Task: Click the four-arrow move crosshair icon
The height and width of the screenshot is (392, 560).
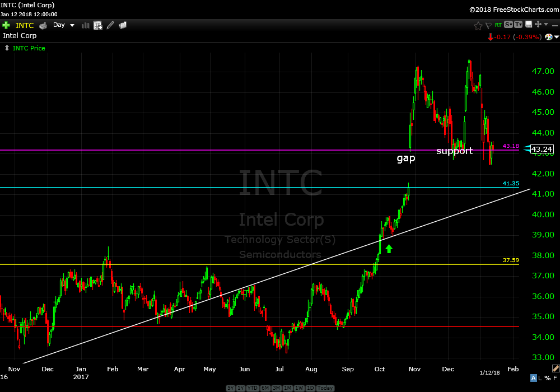Action: click(x=538, y=25)
